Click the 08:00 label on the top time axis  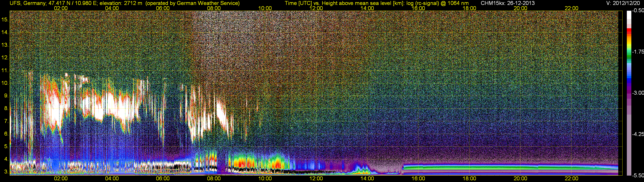click(x=214, y=8)
